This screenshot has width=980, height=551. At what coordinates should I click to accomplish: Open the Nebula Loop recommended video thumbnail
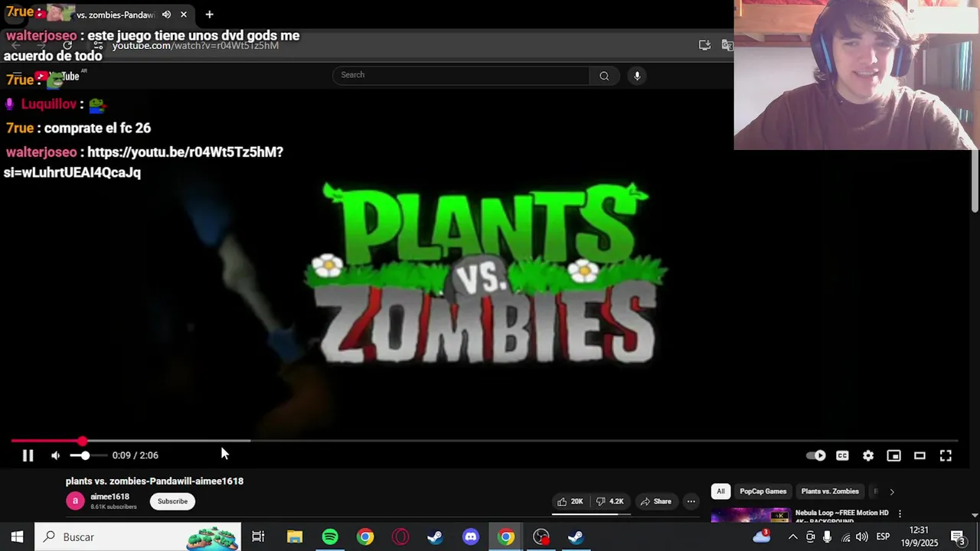click(751, 515)
